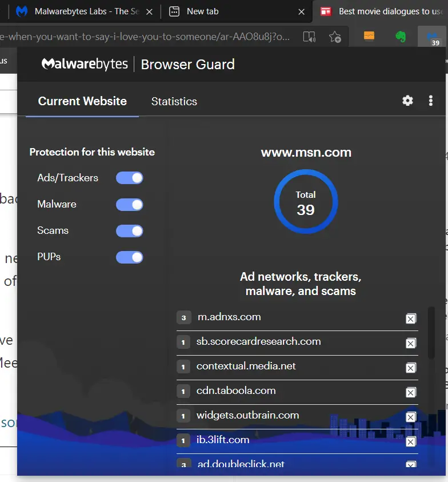Click the X box beside widgets.outbrain.com
Viewport: 448px width, 482px height.
coord(411,417)
